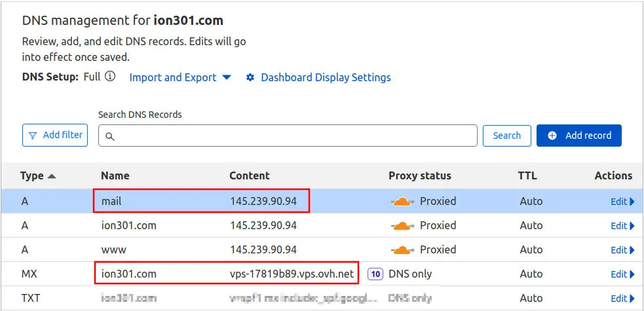Screen dimensions: 644x311
Task: Click the Content column header
Action: pyautogui.click(x=250, y=175)
